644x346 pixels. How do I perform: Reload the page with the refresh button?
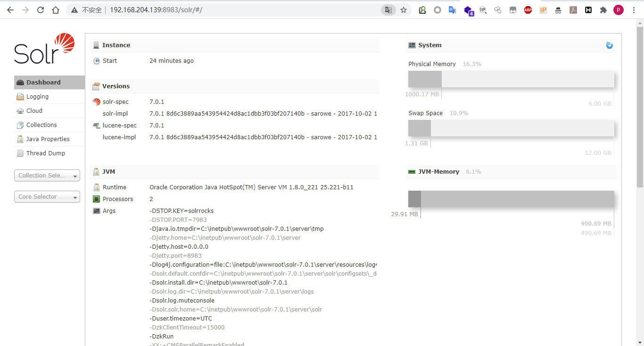coord(41,9)
